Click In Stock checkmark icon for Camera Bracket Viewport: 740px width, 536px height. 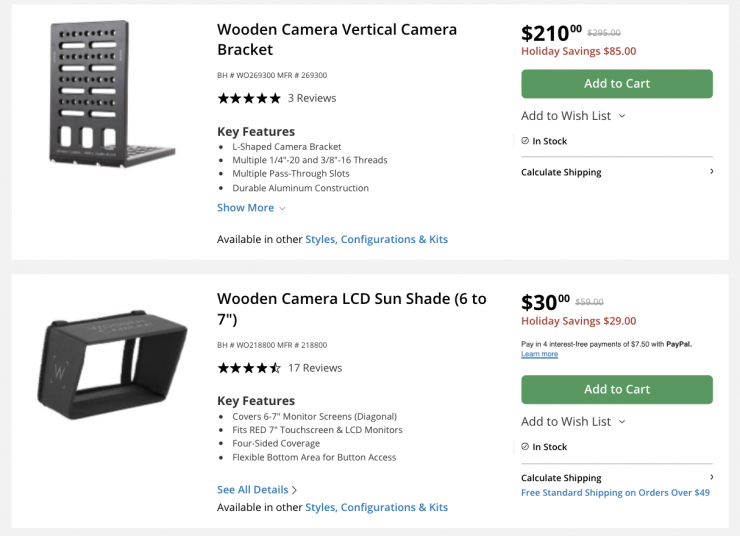pos(525,141)
